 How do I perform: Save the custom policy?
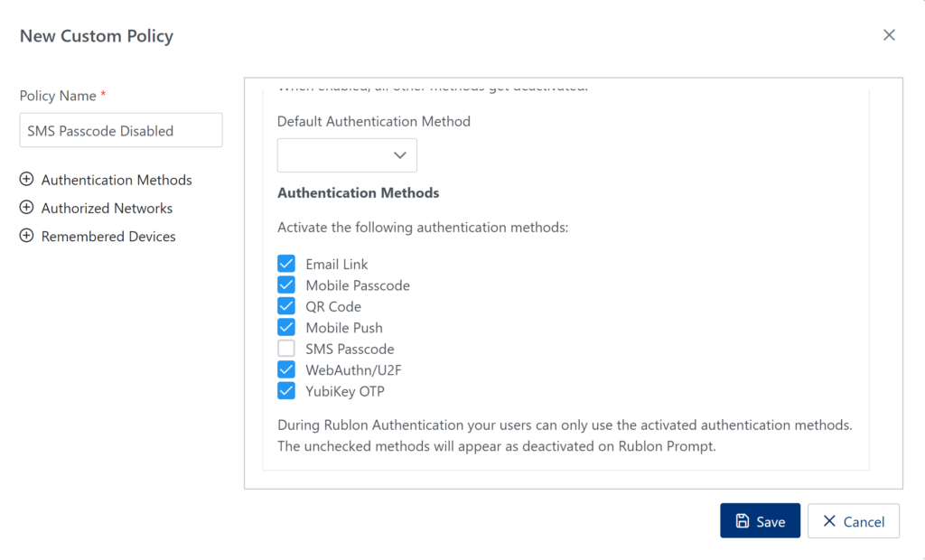coord(760,521)
